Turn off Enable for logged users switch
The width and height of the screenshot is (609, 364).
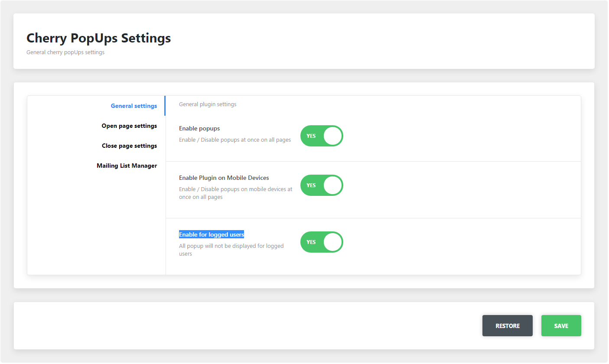click(x=322, y=242)
